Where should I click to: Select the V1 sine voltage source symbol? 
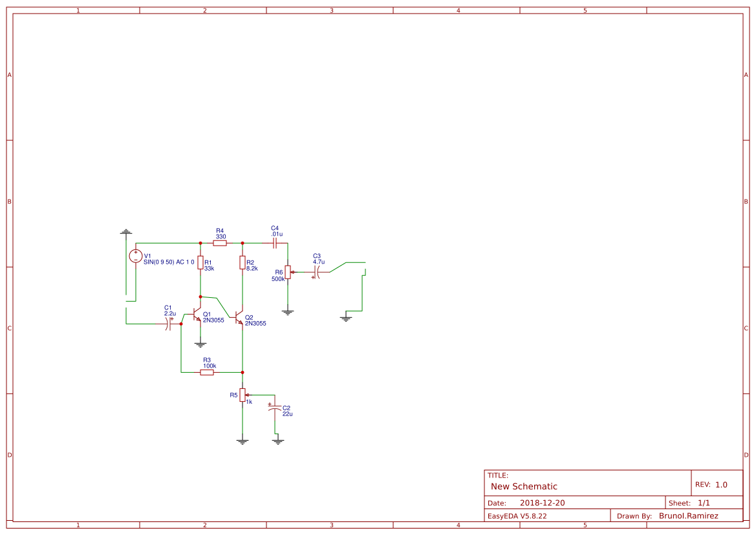[136, 256]
